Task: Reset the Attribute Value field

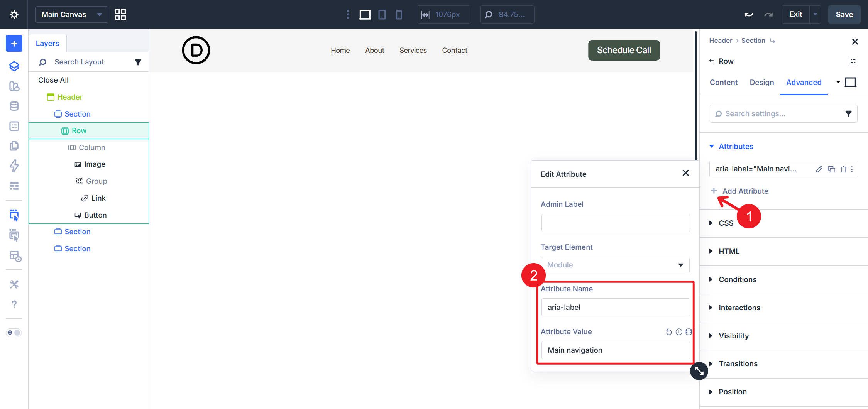Action: click(668, 332)
